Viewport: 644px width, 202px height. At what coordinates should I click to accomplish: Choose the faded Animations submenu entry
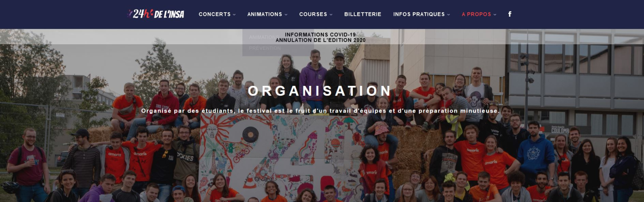tap(264, 37)
